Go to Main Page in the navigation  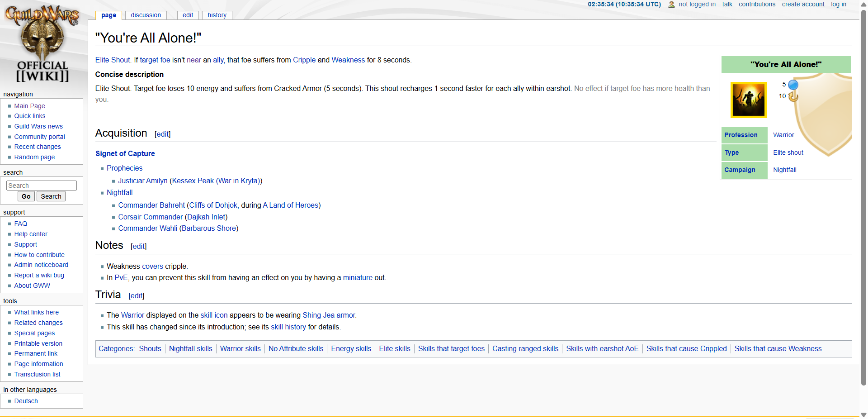(x=29, y=106)
